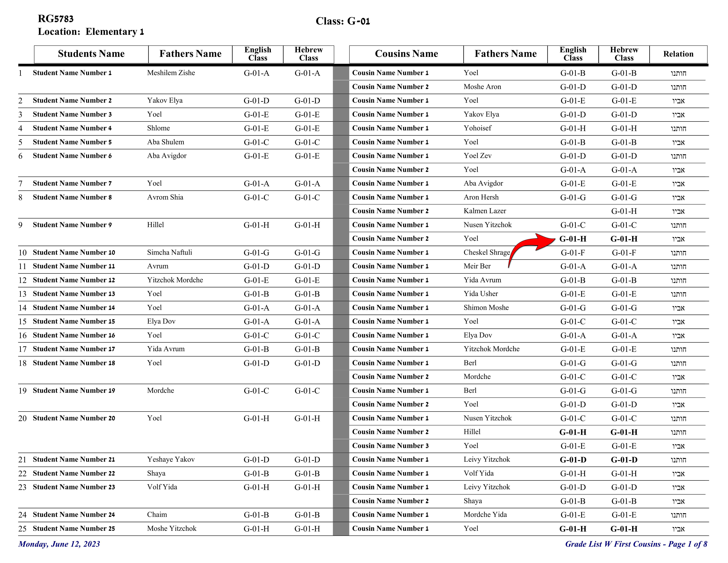
Task: Click 'Student Name Number 4'
Action: (72, 128)
